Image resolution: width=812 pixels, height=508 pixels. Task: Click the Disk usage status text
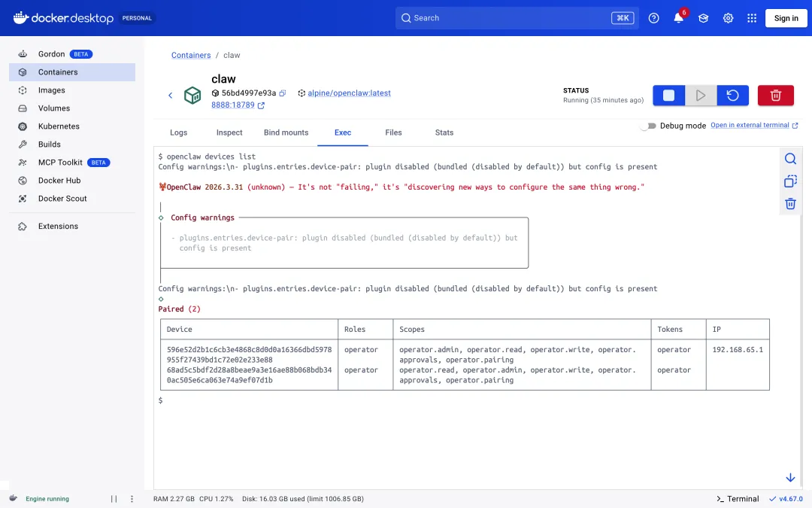click(x=303, y=499)
